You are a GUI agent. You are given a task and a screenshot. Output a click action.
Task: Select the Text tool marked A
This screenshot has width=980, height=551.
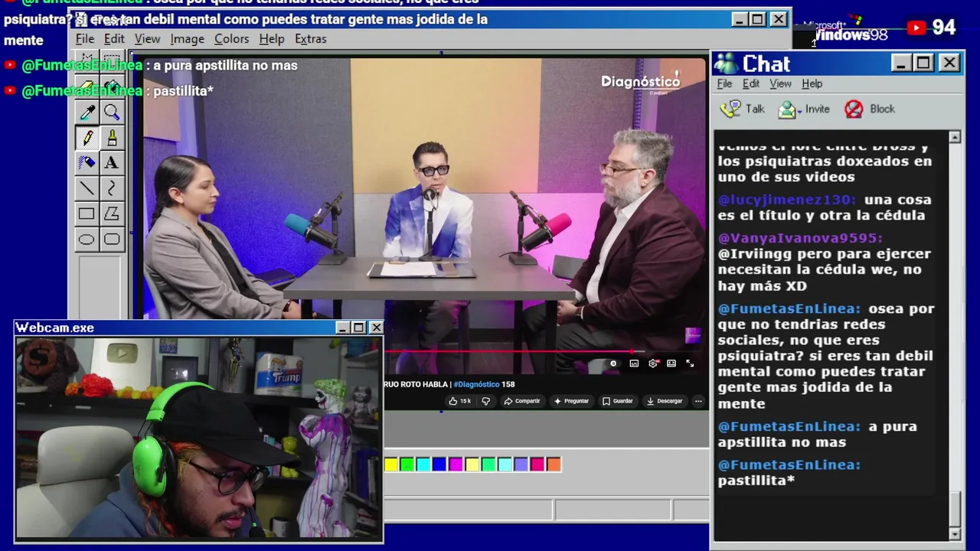113,162
